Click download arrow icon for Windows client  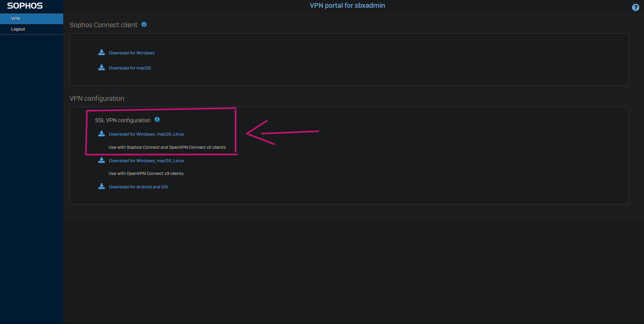pyautogui.click(x=102, y=52)
